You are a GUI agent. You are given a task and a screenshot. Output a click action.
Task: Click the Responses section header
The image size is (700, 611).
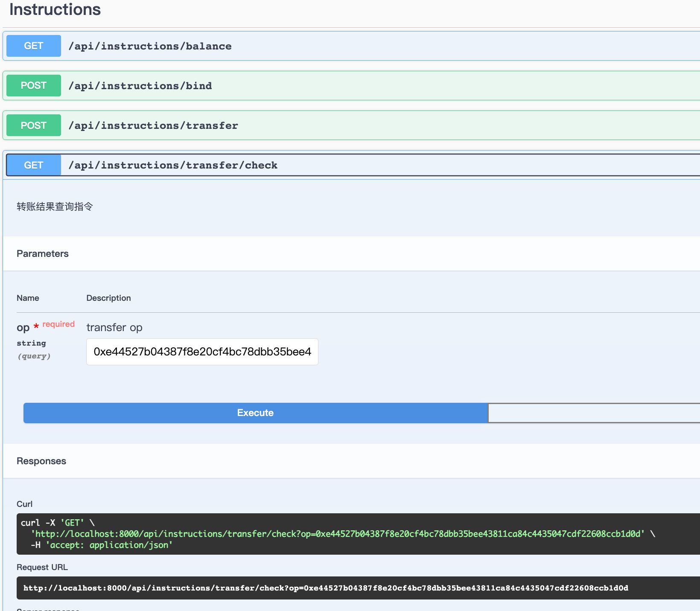click(41, 461)
